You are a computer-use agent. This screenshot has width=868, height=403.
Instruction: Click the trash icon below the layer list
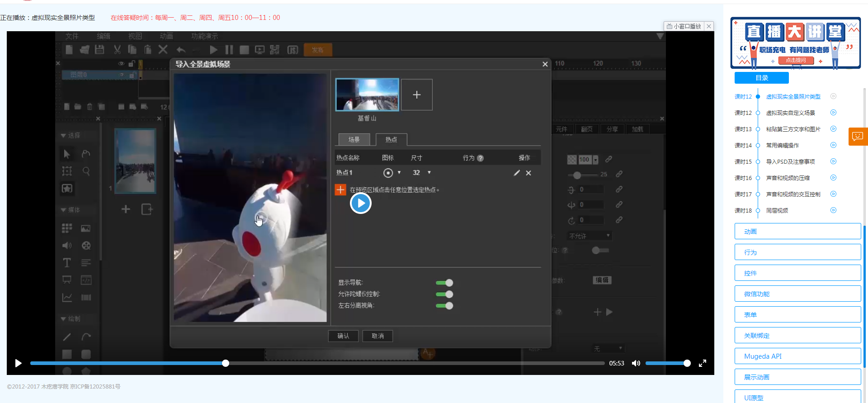point(90,107)
